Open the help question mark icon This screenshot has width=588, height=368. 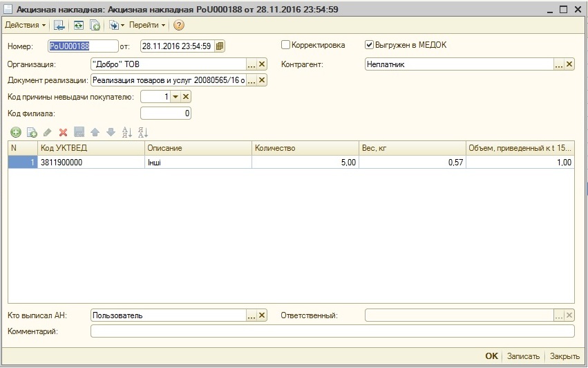pos(179,26)
